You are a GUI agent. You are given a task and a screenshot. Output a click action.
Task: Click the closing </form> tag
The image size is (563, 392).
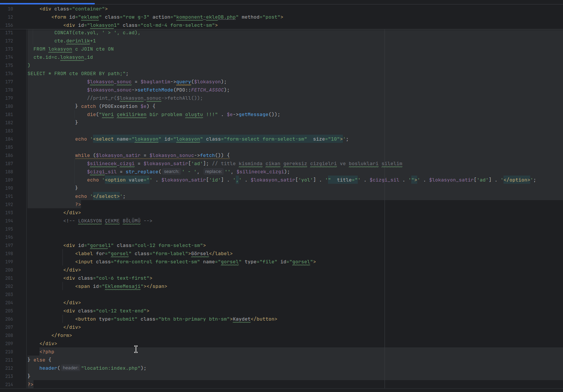62,335
